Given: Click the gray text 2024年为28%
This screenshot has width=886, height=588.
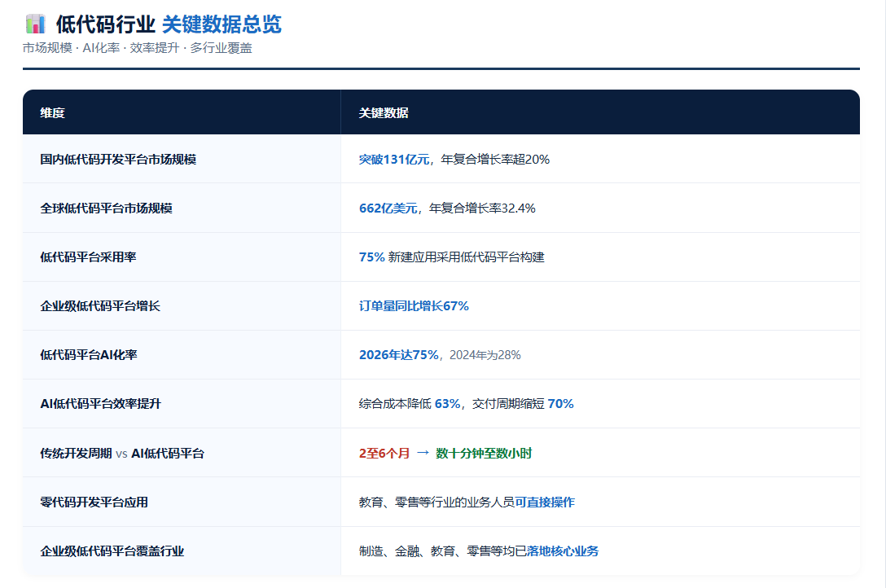Looking at the screenshot, I should pos(485,355).
